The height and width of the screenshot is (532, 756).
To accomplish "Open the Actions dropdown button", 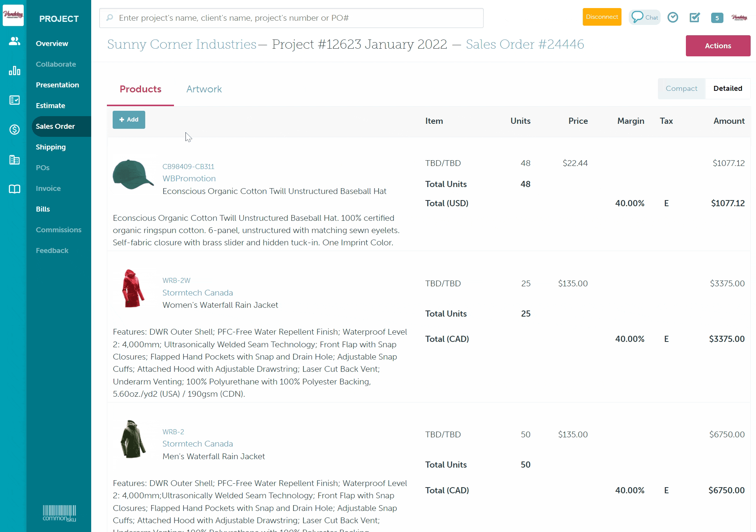I will click(x=718, y=46).
